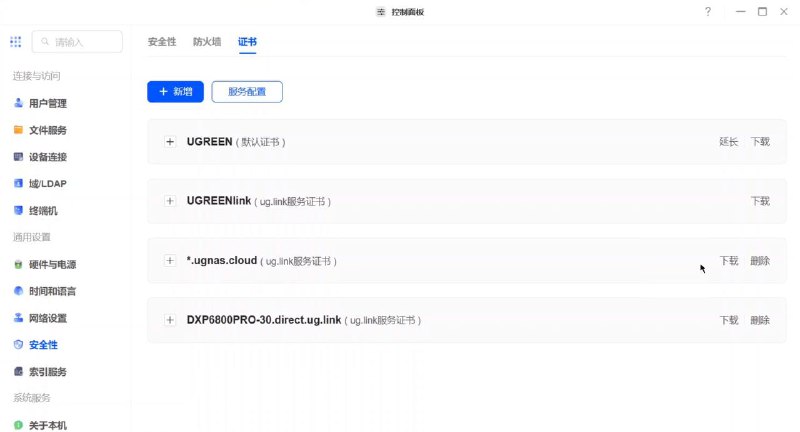The height and width of the screenshot is (432, 800).
Task: Click the UGREEN certificate name text
Action: pyautogui.click(x=209, y=142)
